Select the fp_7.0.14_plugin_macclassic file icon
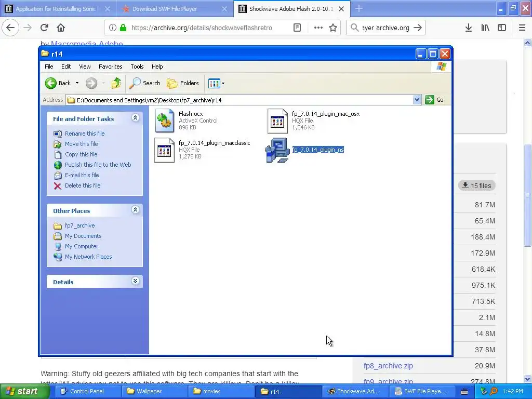 [165, 150]
